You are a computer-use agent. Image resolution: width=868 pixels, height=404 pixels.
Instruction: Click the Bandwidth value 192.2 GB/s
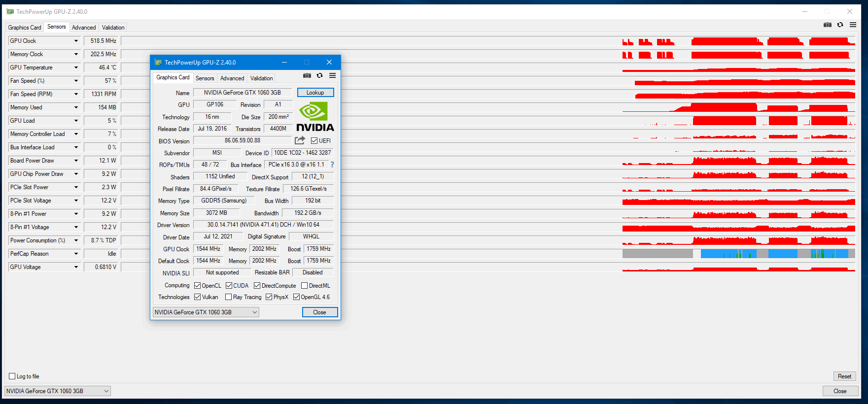(308, 213)
